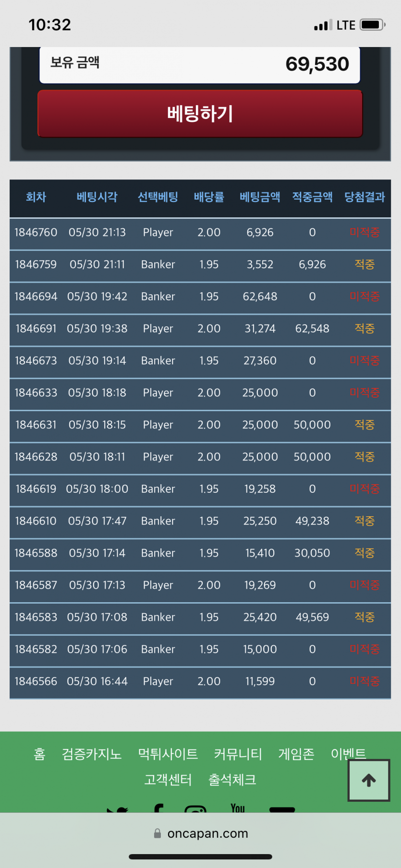
Task: Open the Twitter icon in footer
Action: click(118, 809)
